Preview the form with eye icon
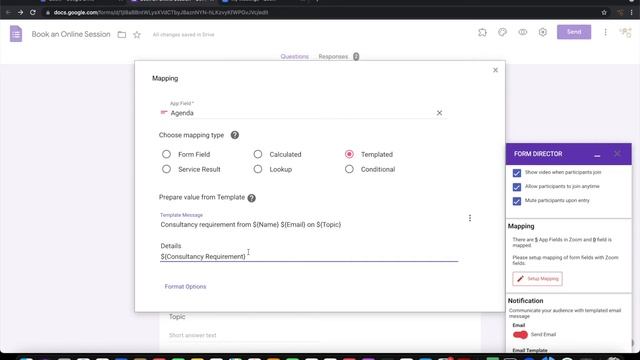 (522, 32)
